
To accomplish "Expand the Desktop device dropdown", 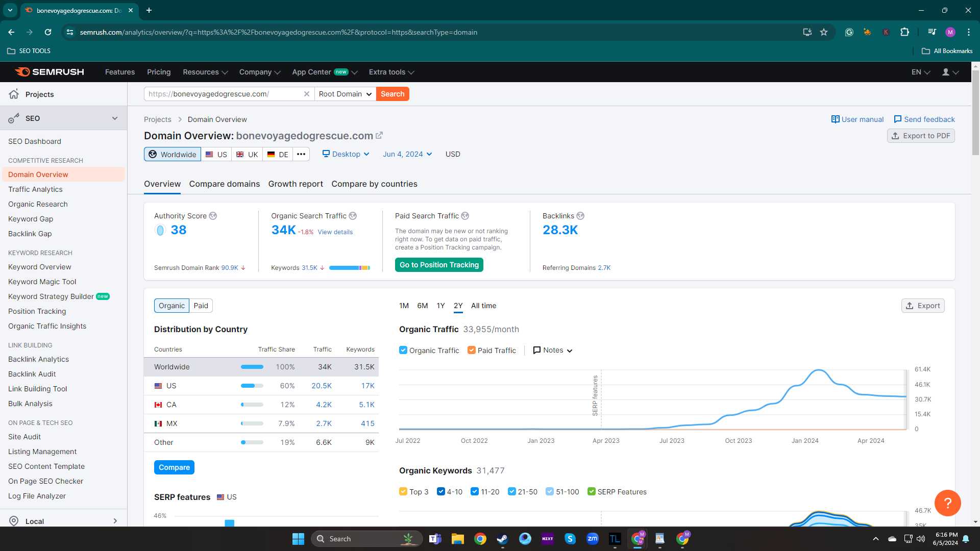I will point(346,154).
